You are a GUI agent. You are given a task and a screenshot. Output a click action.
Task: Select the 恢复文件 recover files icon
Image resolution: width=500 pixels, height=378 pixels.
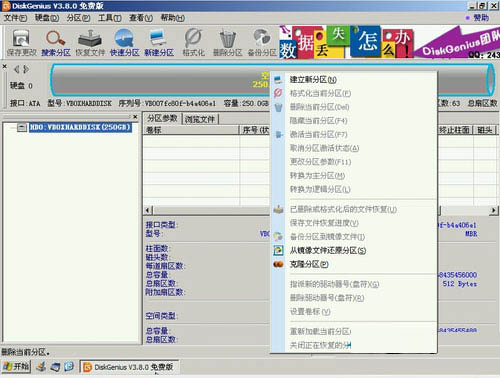click(x=90, y=42)
